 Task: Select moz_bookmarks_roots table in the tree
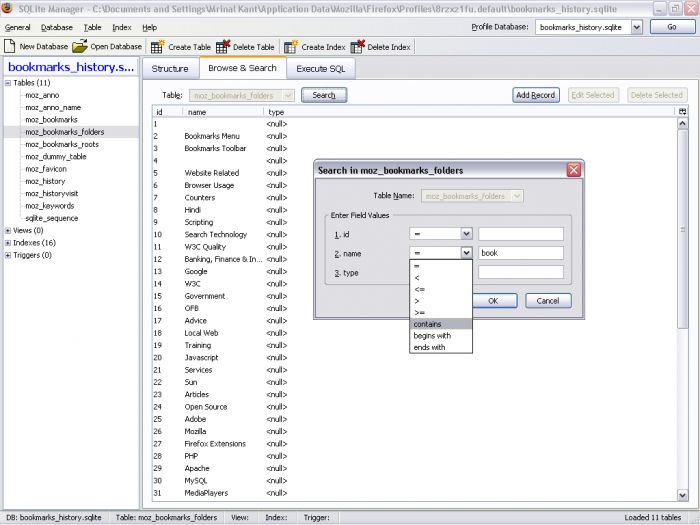pyautogui.click(x=62, y=144)
